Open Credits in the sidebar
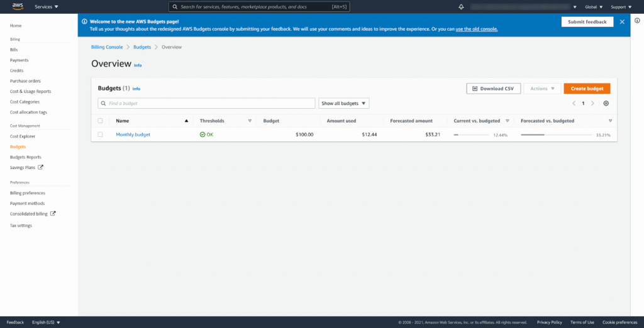 coord(17,70)
